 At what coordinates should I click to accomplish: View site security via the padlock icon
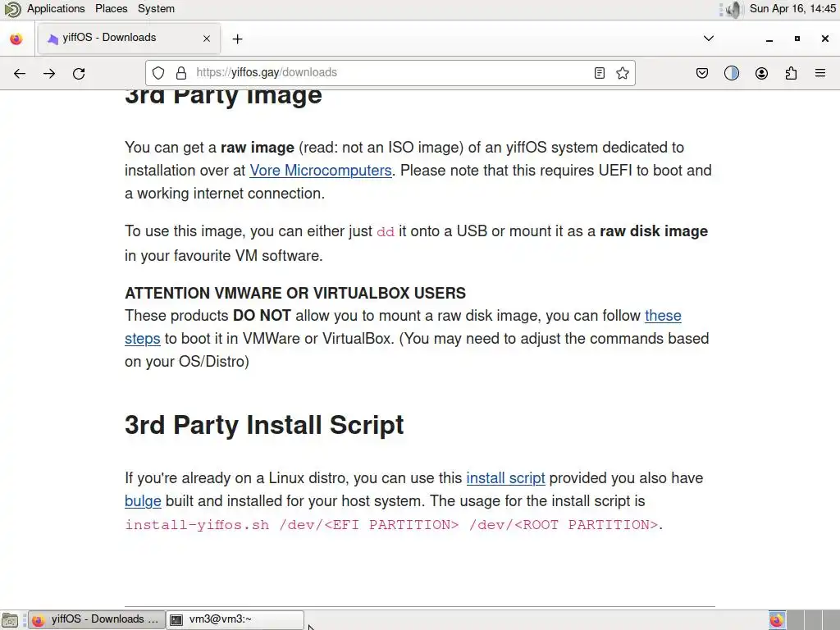pyautogui.click(x=181, y=73)
